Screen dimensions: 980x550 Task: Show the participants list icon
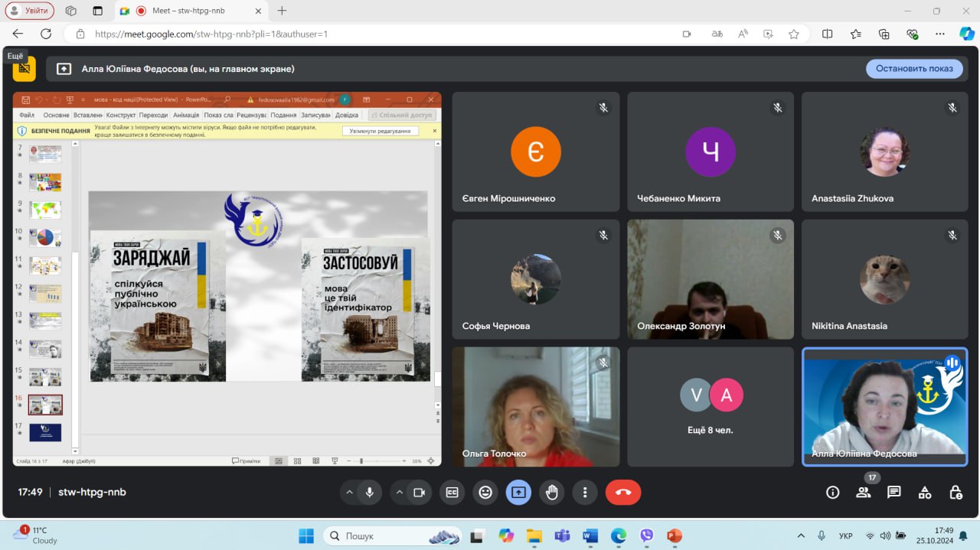coord(864,492)
